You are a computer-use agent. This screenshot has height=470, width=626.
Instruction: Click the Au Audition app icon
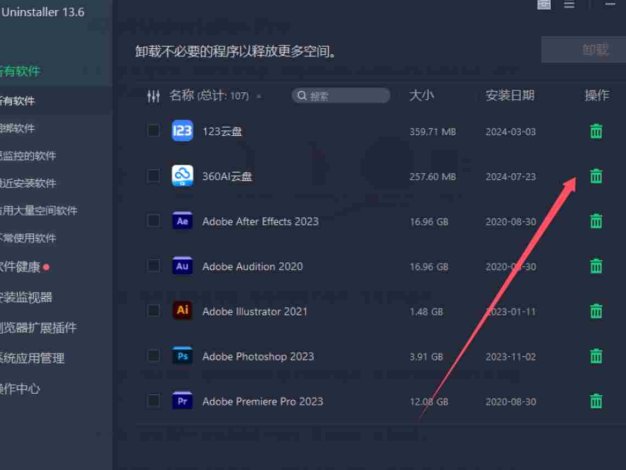coord(182,266)
